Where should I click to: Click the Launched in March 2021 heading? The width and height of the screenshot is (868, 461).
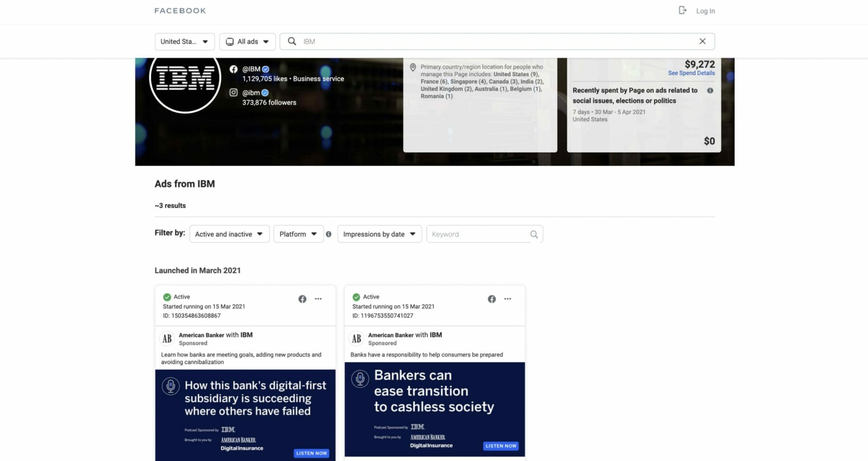point(198,271)
